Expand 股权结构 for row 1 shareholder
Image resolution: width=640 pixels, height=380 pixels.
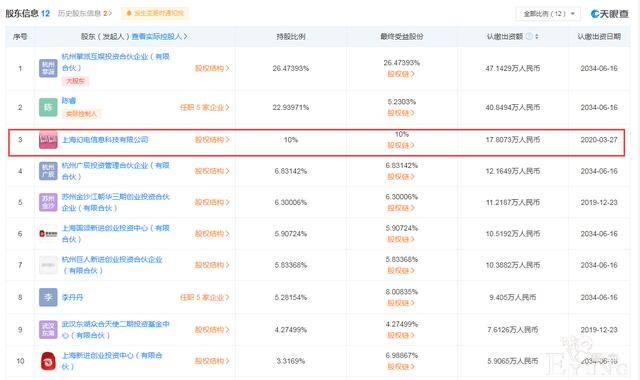[x=212, y=68]
